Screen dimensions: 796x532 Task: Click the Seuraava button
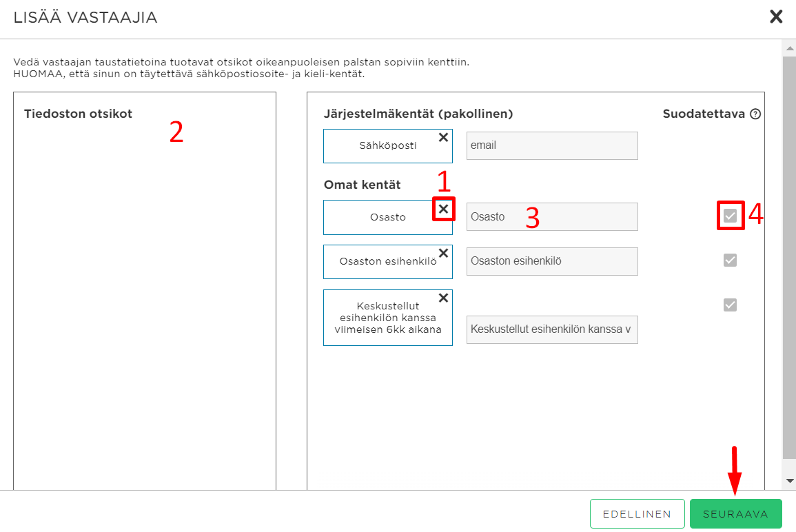(x=735, y=513)
